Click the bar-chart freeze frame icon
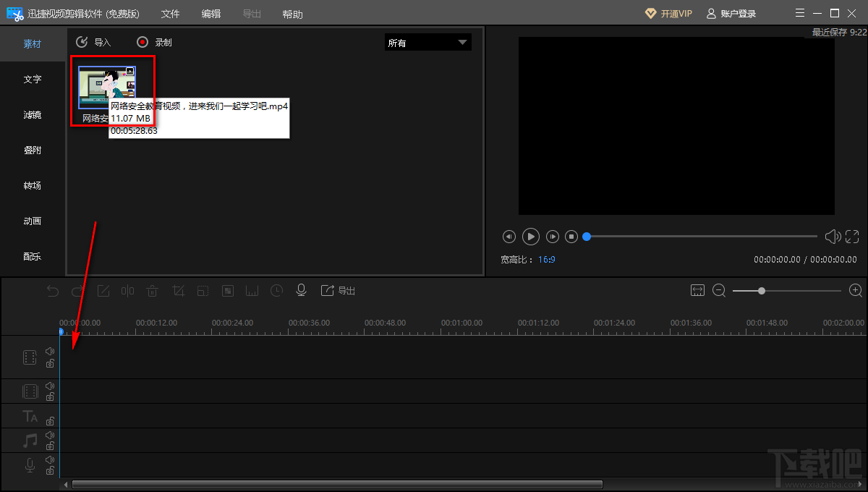The image size is (868, 492). click(x=252, y=291)
